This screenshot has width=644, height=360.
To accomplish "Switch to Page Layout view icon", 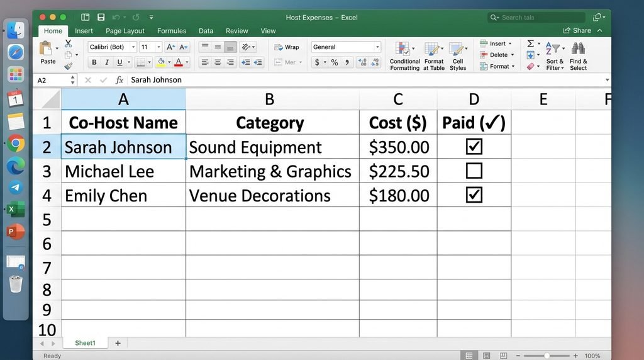I will pos(486,356).
